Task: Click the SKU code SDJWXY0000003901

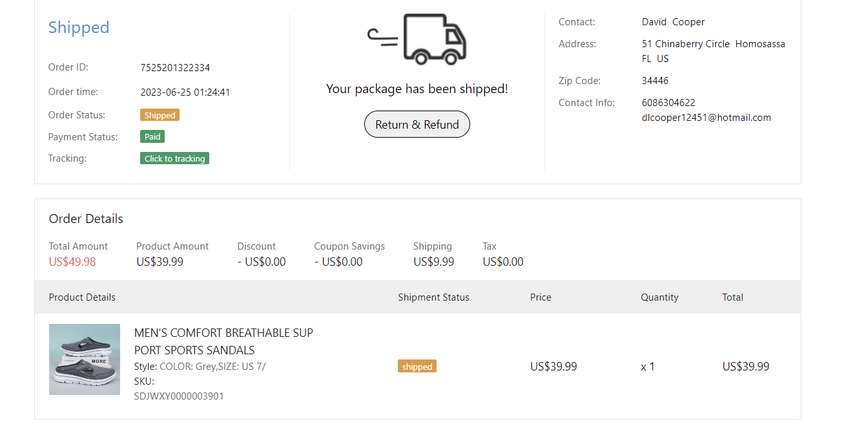Action: coord(179,396)
